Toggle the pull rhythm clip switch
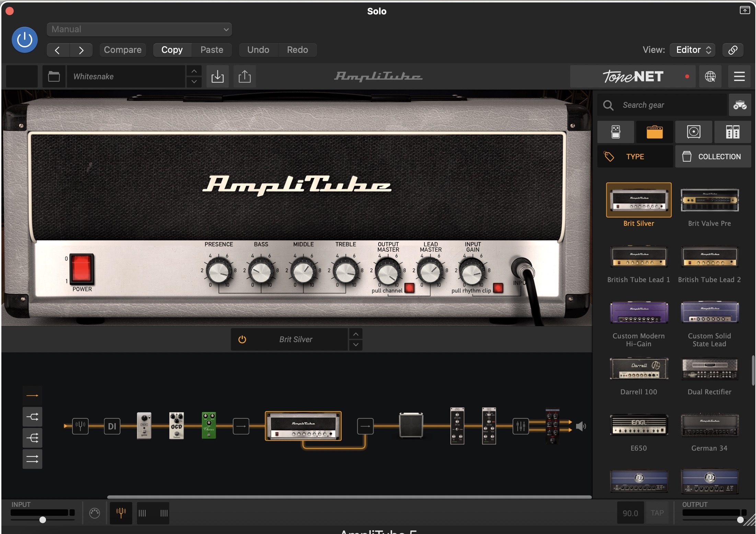 (498, 288)
